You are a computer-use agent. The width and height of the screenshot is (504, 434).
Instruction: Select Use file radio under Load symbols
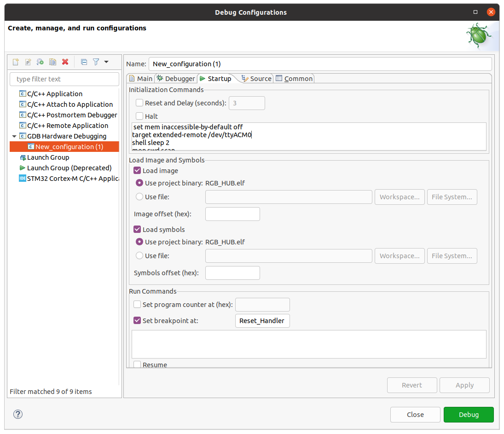[139, 256]
